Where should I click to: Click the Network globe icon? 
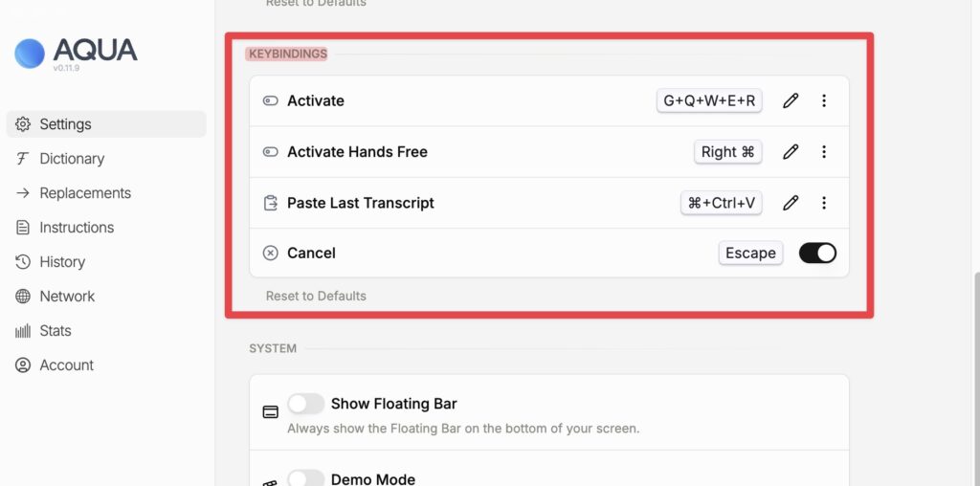click(22, 297)
